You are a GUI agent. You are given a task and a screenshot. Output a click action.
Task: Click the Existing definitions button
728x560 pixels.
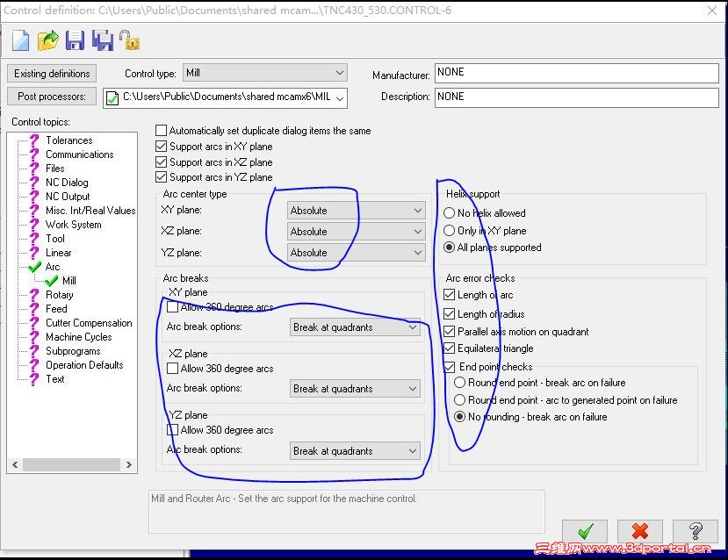(x=52, y=74)
